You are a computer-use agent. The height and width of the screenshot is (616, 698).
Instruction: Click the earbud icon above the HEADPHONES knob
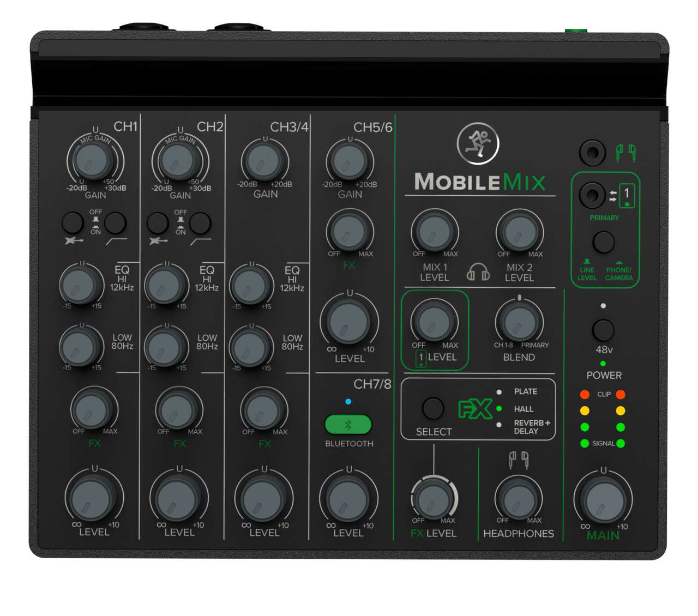pos(518,461)
